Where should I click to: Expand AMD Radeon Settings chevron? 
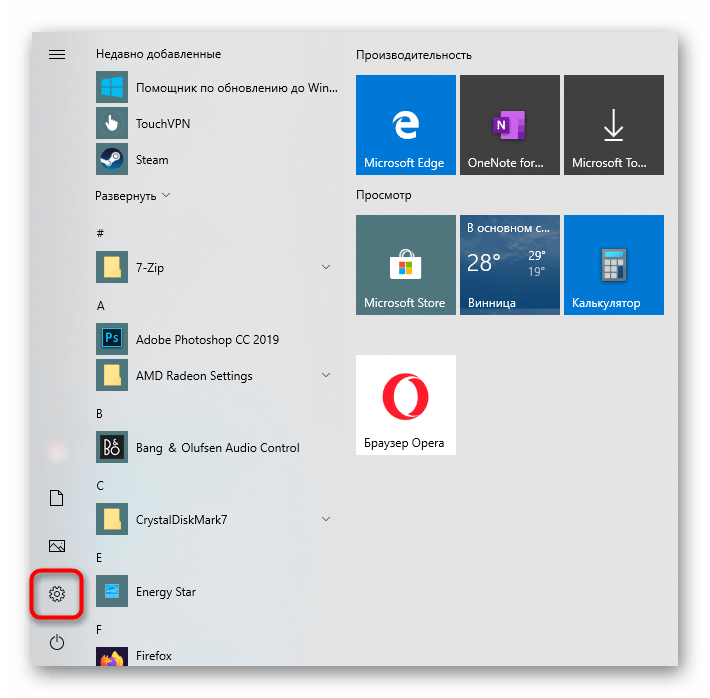[326, 375]
